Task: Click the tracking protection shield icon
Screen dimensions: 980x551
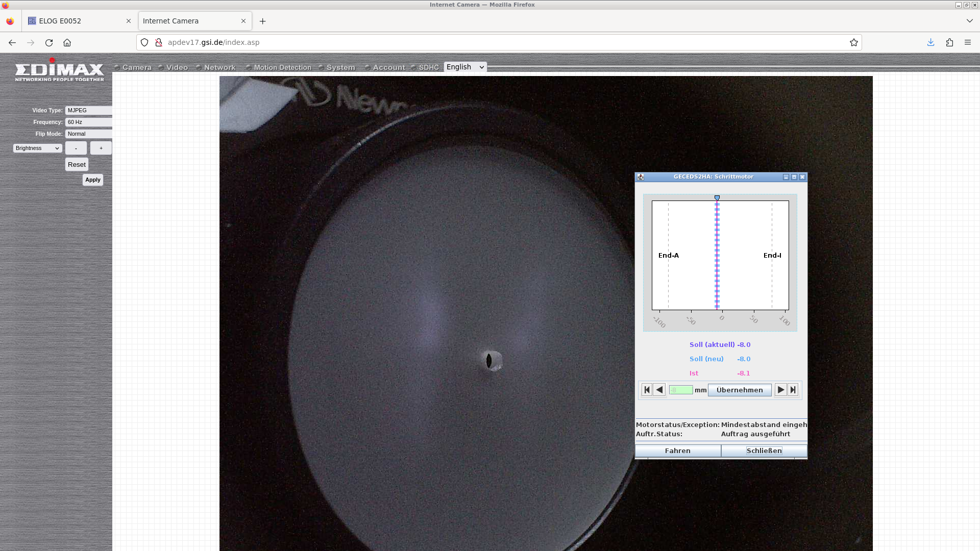Action: coord(144,42)
